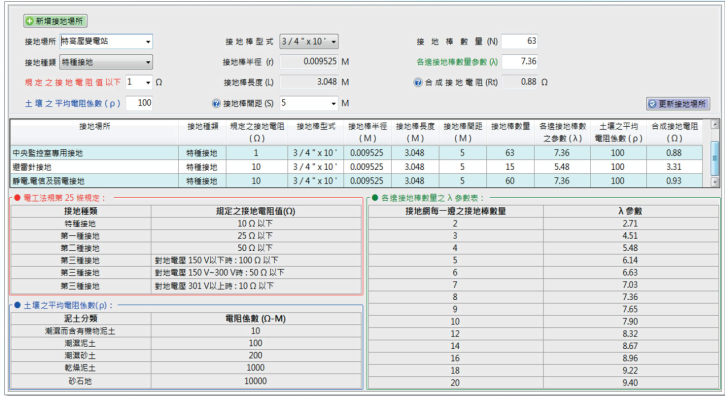Click the 土壤之平均電阻係數 (ρ) input field
The image size is (725, 396).
click(x=139, y=103)
